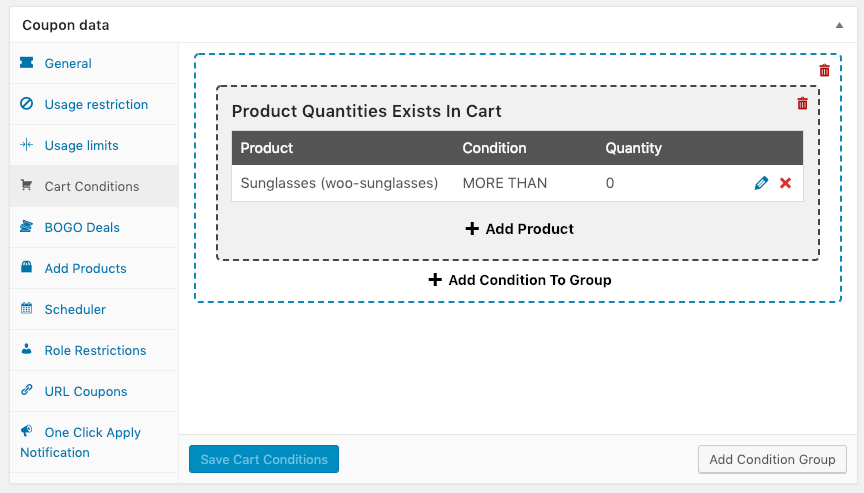Click Add Product link

pos(520,229)
